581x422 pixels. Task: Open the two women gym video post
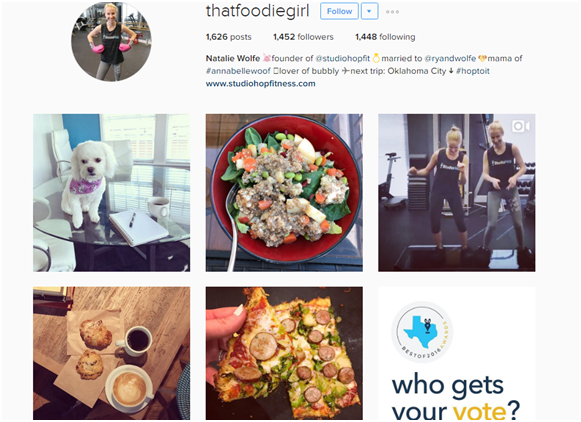pyautogui.click(x=456, y=193)
